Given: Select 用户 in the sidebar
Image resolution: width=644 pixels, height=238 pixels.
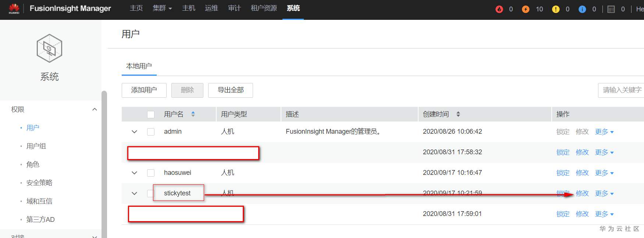Looking at the screenshot, I should [33, 128].
